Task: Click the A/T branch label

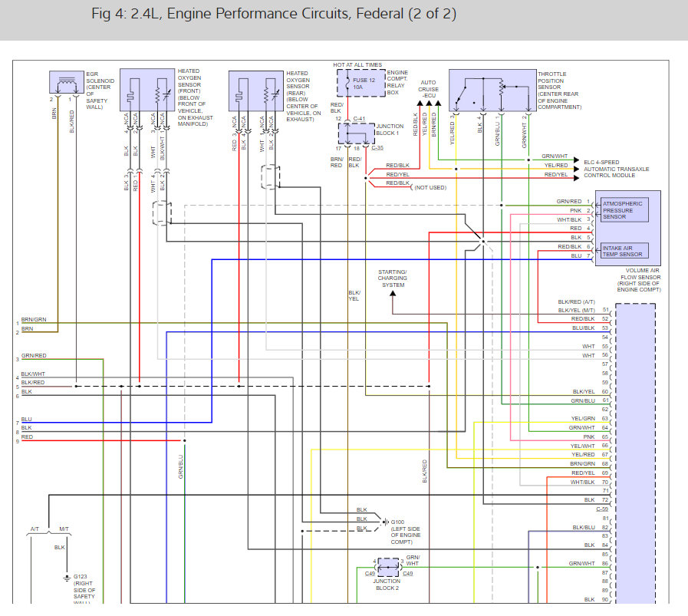Action: click(x=35, y=529)
